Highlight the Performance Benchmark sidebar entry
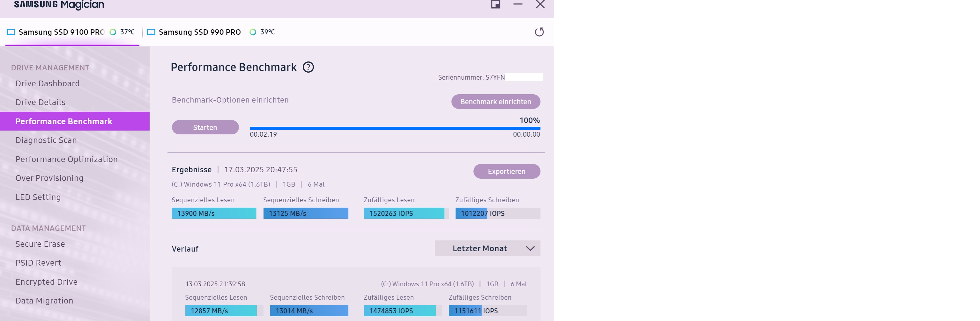 point(63,121)
